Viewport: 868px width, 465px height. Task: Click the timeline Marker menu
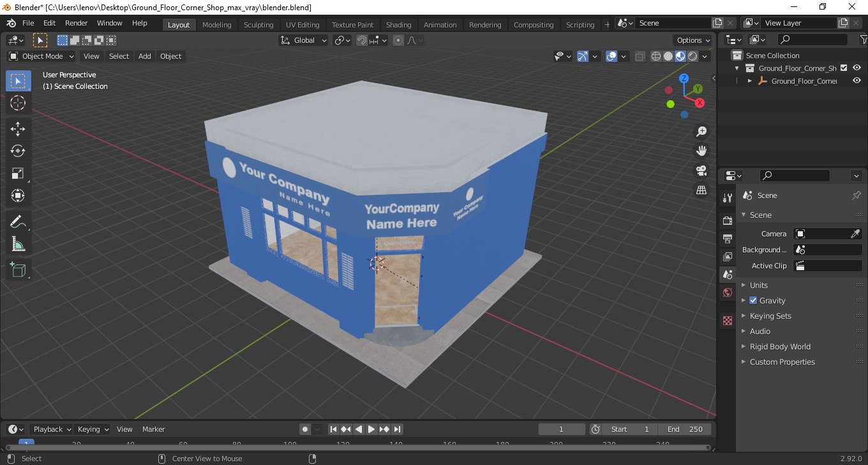pyautogui.click(x=153, y=429)
